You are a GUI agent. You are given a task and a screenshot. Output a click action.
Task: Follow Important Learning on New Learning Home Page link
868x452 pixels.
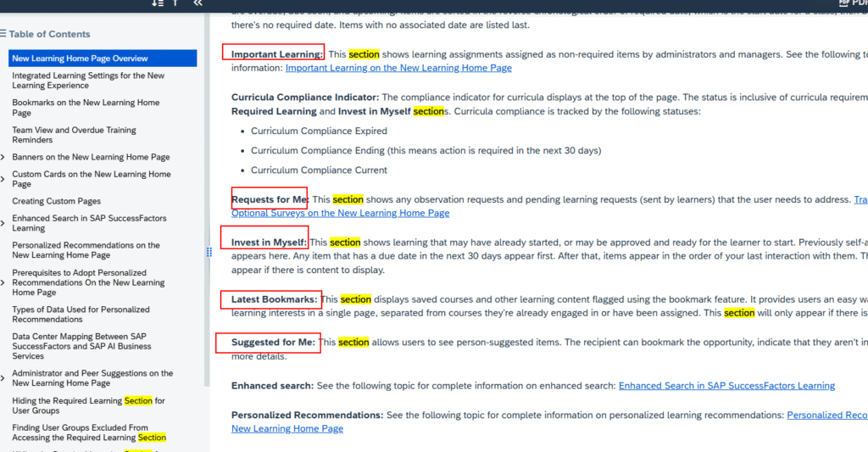[398, 68]
